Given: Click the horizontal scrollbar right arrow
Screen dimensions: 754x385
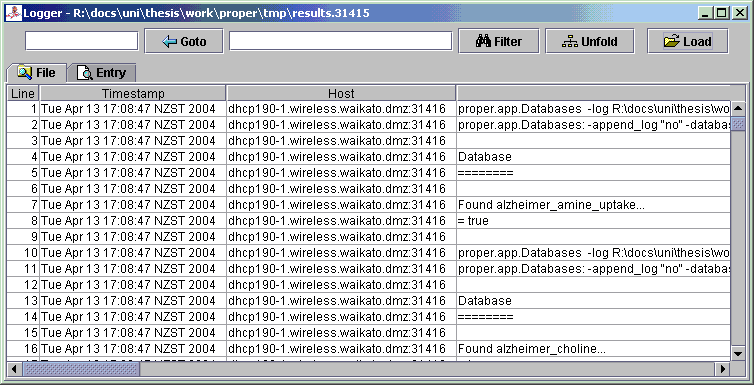Looking at the screenshot, I should [723, 369].
